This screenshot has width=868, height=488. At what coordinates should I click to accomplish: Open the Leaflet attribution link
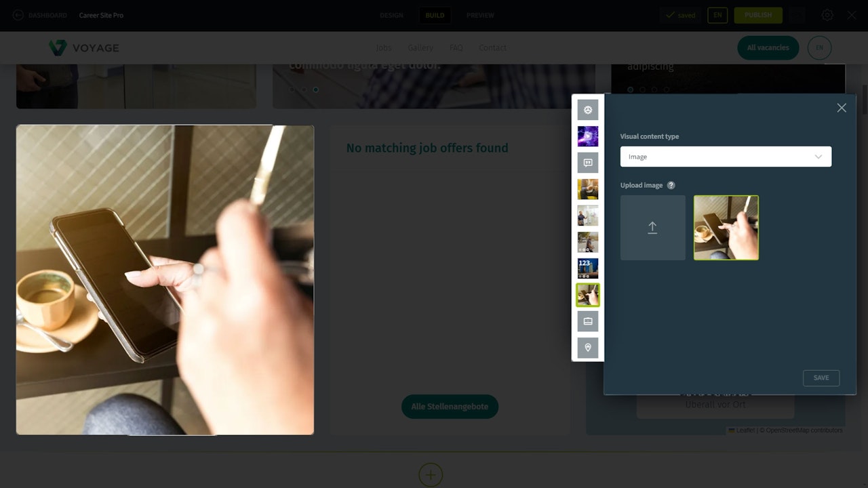(742, 430)
